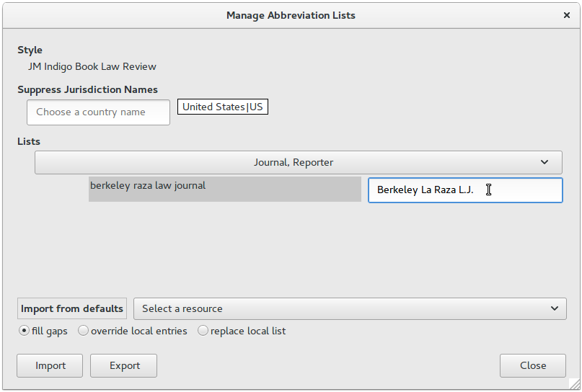582x392 pixels.
Task: Click the JM Indigo Book Law Review style name
Action: 92,66
